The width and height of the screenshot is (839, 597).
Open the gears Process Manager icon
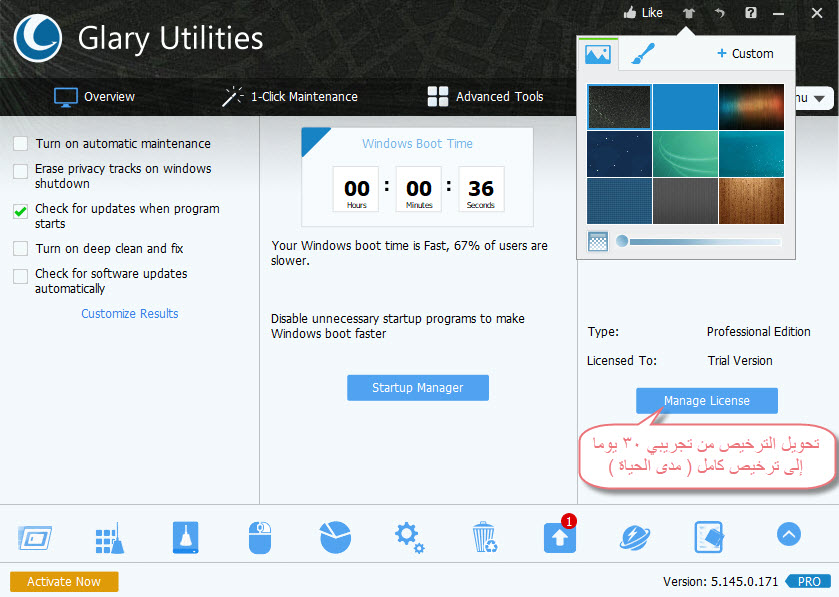pyautogui.click(x=409, y=538)
